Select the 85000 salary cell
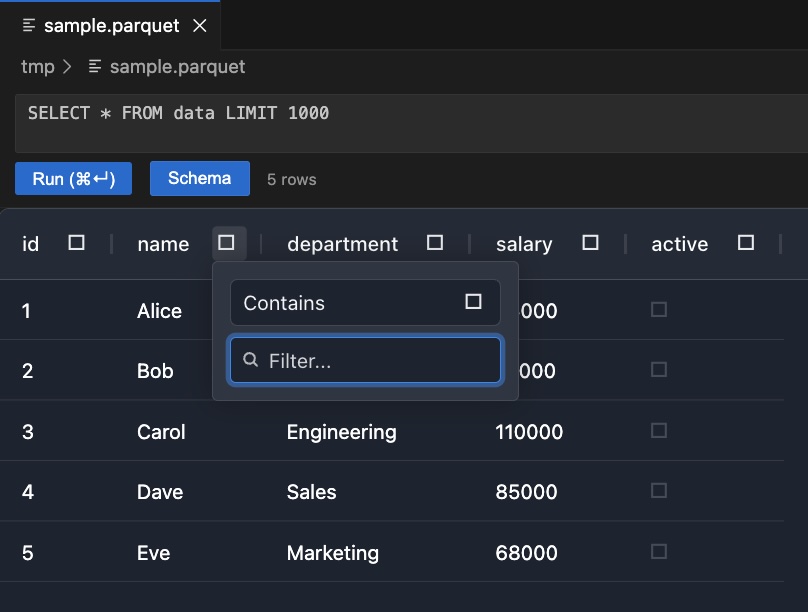Screen dimensions: 808x612 pyautogui.click(x=526, y=491)
